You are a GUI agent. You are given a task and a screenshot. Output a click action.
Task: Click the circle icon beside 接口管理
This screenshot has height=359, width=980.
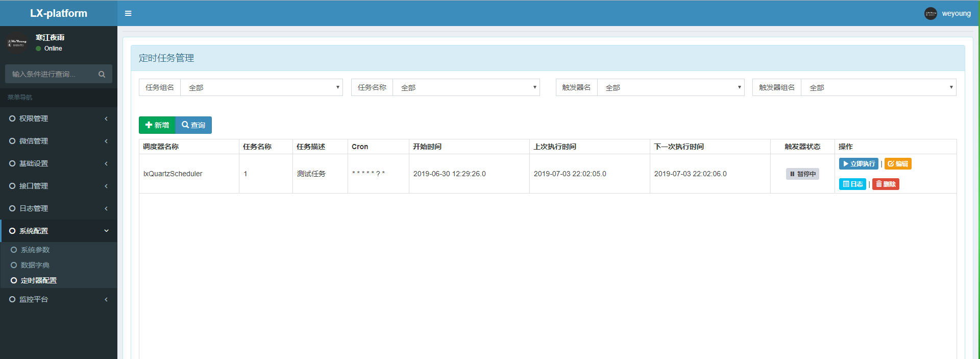click(x=12, y=186)
